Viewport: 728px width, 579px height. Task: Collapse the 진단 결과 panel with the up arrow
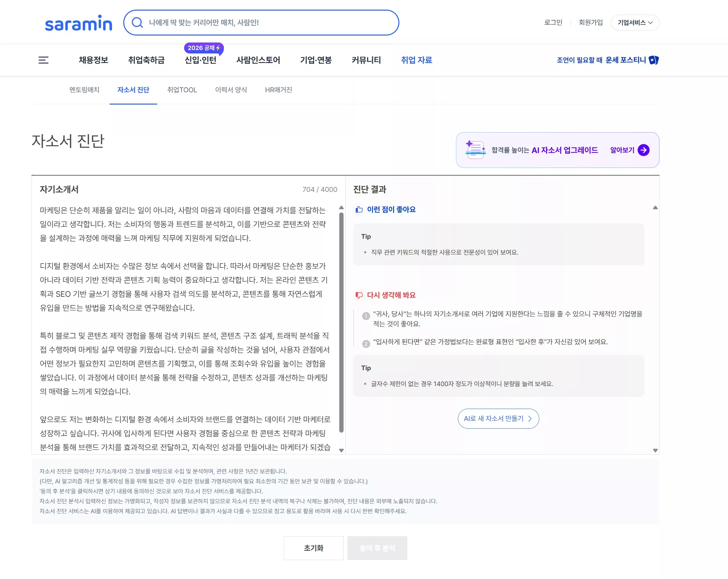coord(656,208)
